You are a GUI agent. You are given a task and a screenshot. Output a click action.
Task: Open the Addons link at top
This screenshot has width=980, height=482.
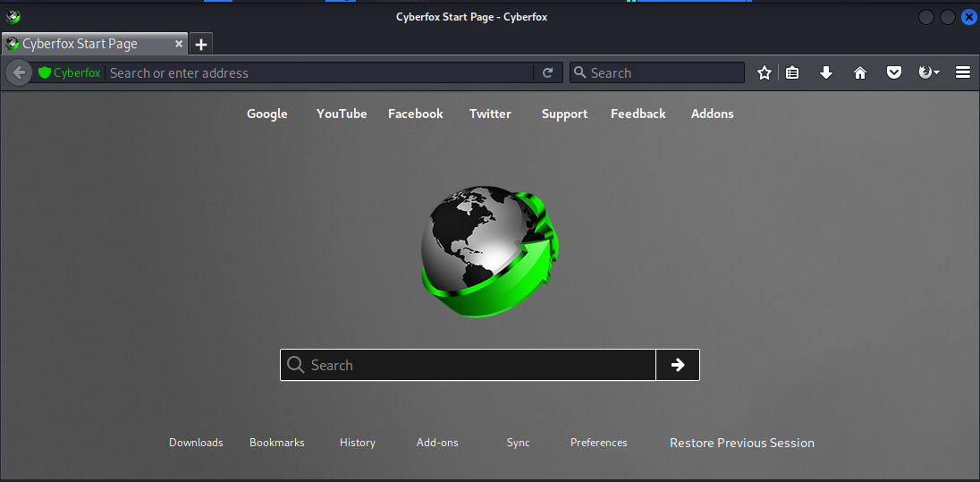712,114
